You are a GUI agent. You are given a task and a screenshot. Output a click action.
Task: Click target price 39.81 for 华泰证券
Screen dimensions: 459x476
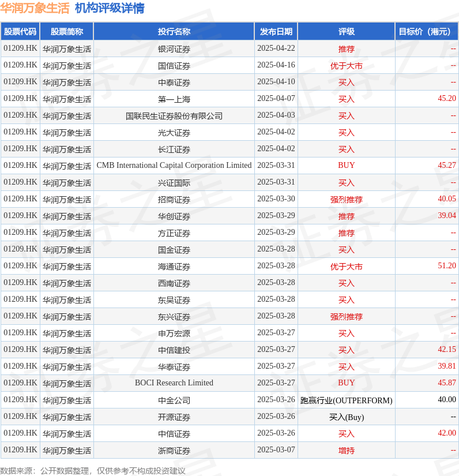click(446, 366)
